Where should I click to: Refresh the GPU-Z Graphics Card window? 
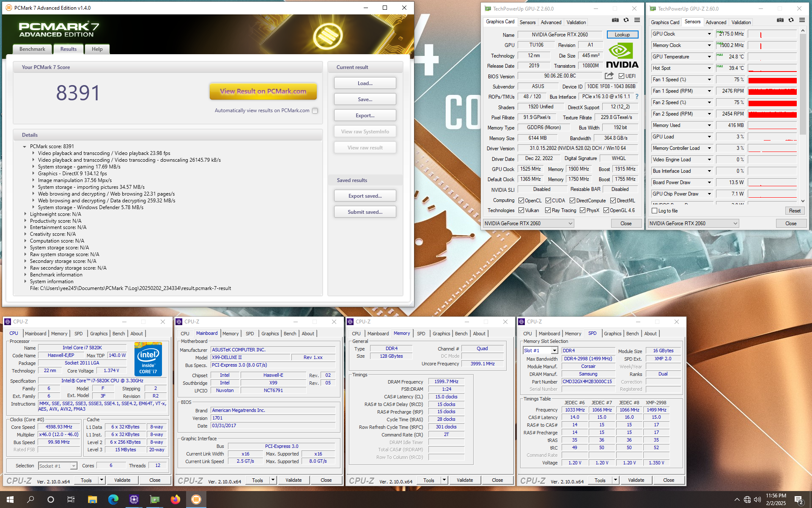(626, 20)
